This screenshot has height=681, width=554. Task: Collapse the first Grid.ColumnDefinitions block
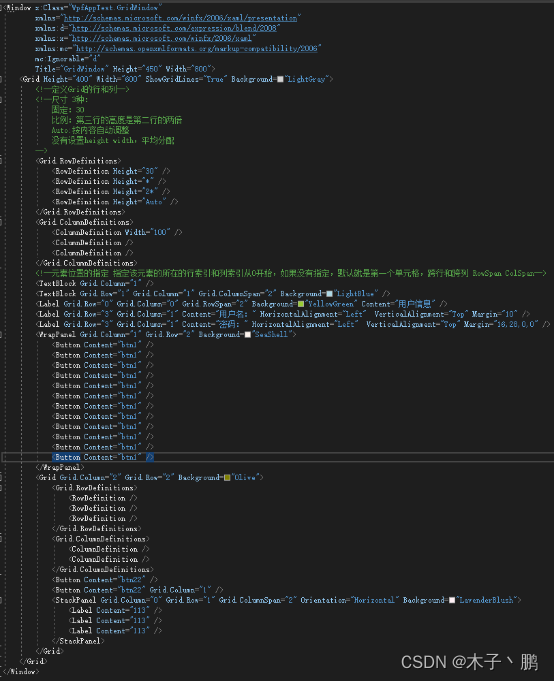click(x=1, y=222)
